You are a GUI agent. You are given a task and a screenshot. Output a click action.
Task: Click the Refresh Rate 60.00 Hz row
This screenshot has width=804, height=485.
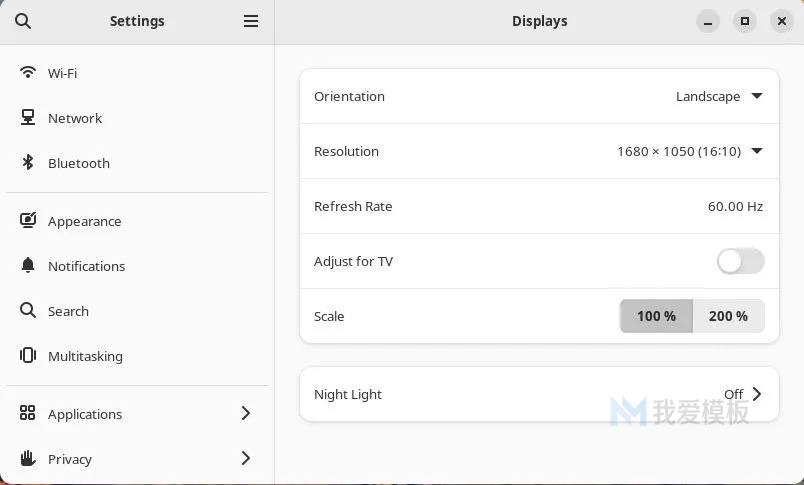click(539, 206)
